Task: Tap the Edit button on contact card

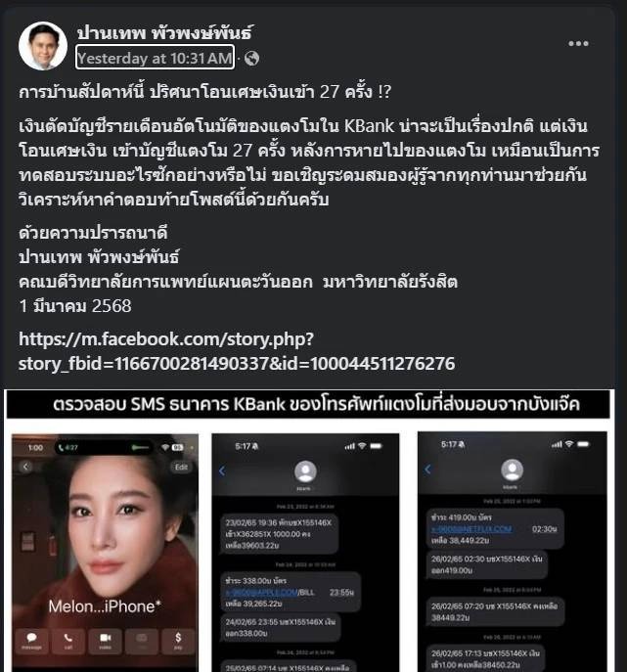Action: click(x=181, y=468)
